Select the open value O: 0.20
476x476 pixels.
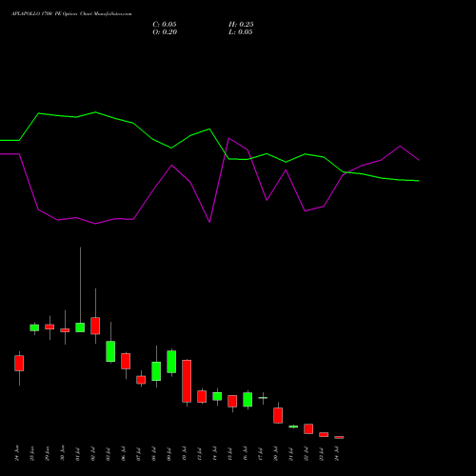tap(165, 32)
